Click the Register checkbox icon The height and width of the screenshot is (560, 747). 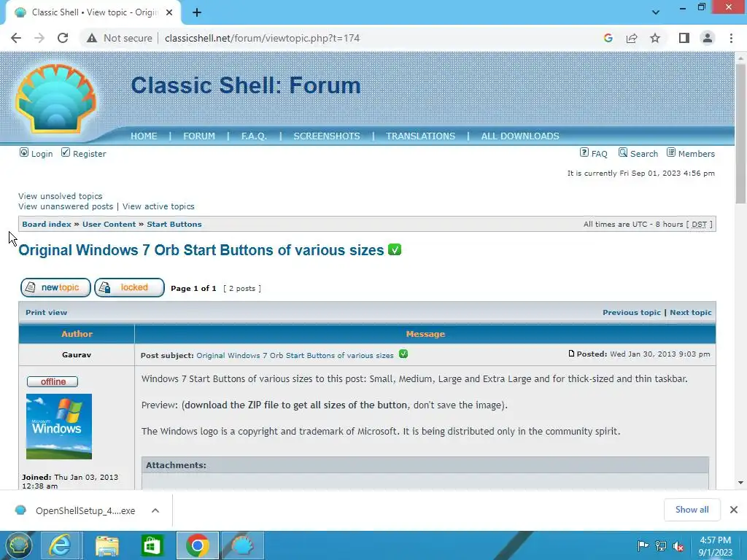[65, 152]
